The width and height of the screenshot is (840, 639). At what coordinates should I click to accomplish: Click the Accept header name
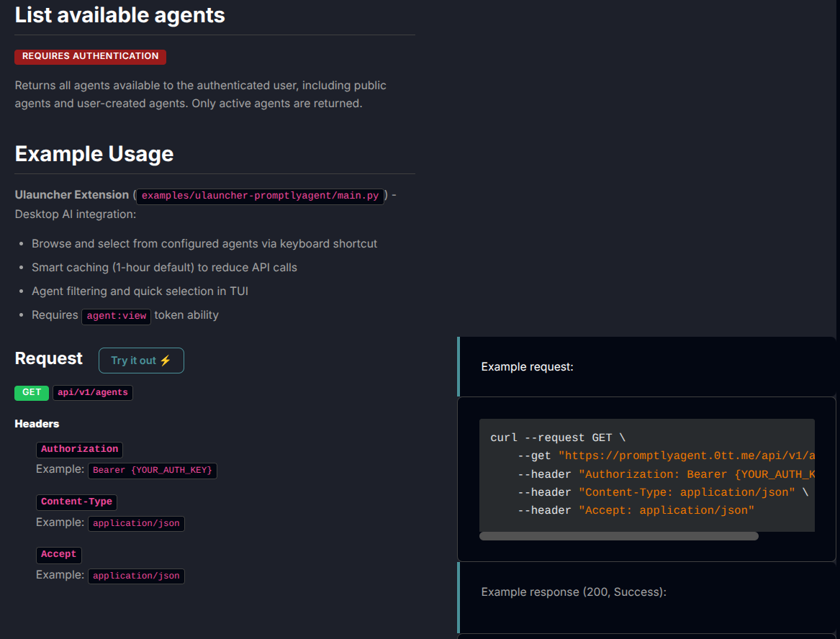point(58,554)
